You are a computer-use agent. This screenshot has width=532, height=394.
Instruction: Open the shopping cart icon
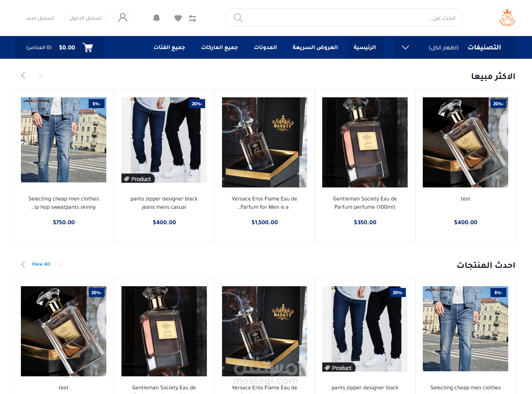point(88,47)
